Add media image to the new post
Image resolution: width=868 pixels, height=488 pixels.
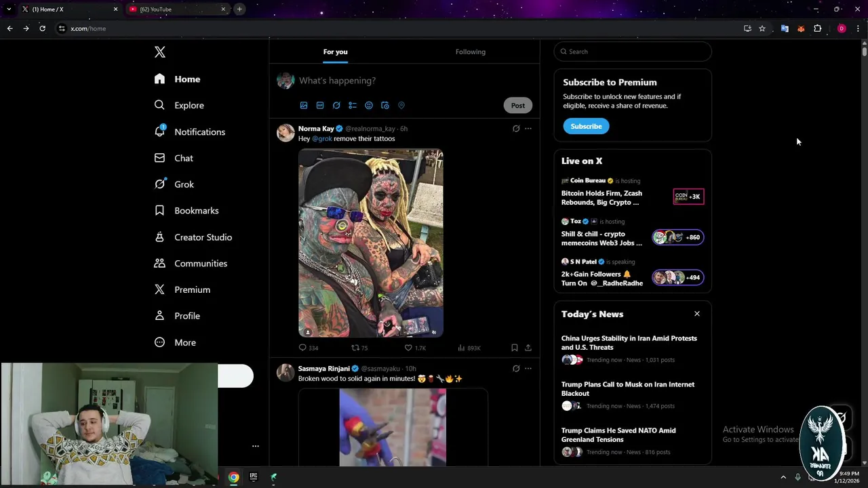point(304,105)
